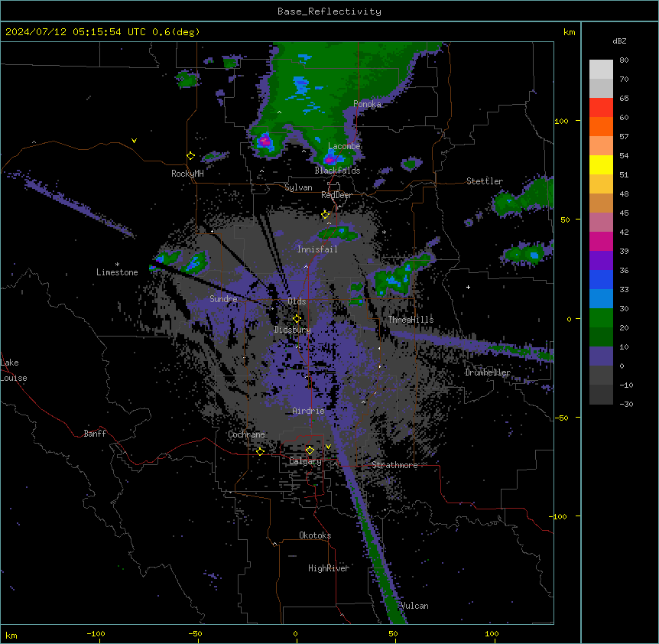Image resolution: width=659 pixels, height=644 pixels.
Task: Click the asterisk marker above Limestone
Action: (x=117, y=265)
